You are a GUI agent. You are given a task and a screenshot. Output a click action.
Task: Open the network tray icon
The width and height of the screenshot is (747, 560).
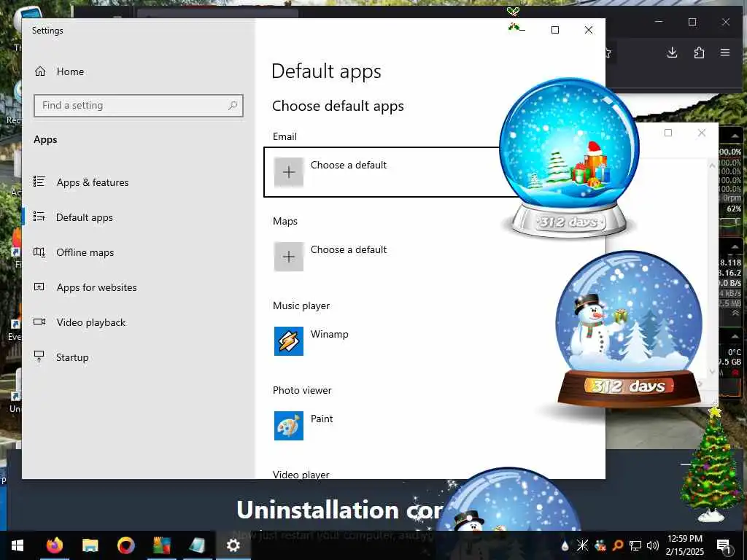[x=635, y=545]
